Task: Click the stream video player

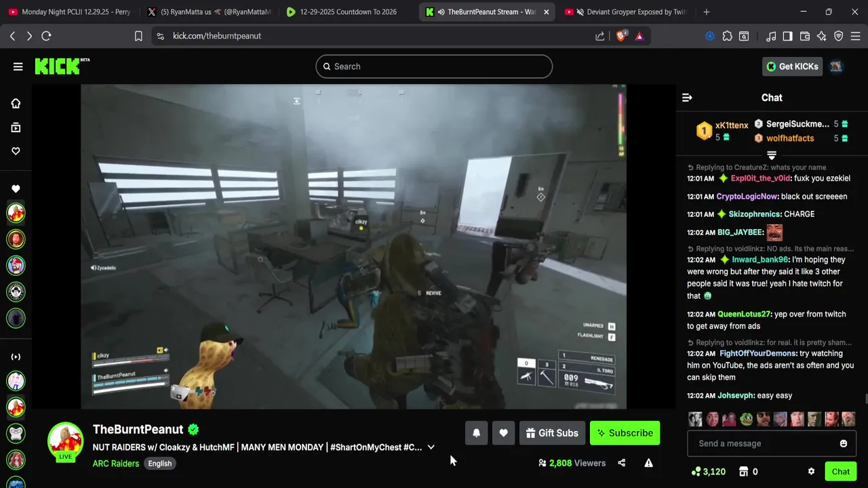Action: (353, 247)
